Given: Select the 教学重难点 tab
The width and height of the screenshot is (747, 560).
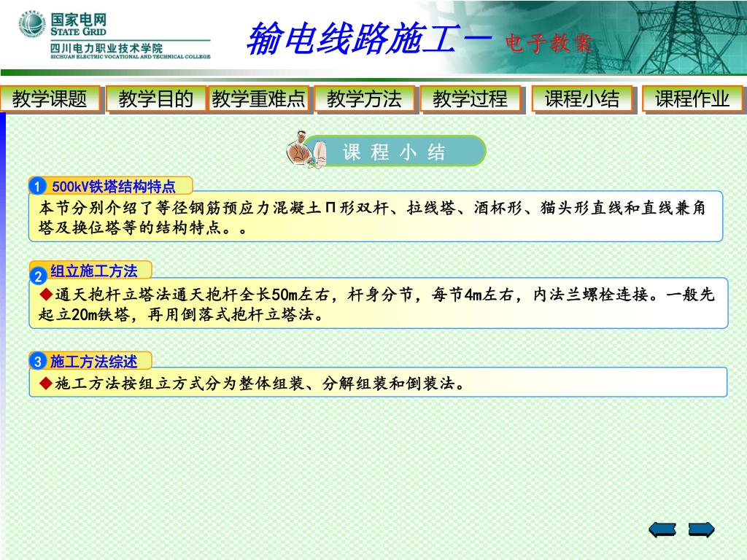Looking at the screenshot, I should coord(258,99).
